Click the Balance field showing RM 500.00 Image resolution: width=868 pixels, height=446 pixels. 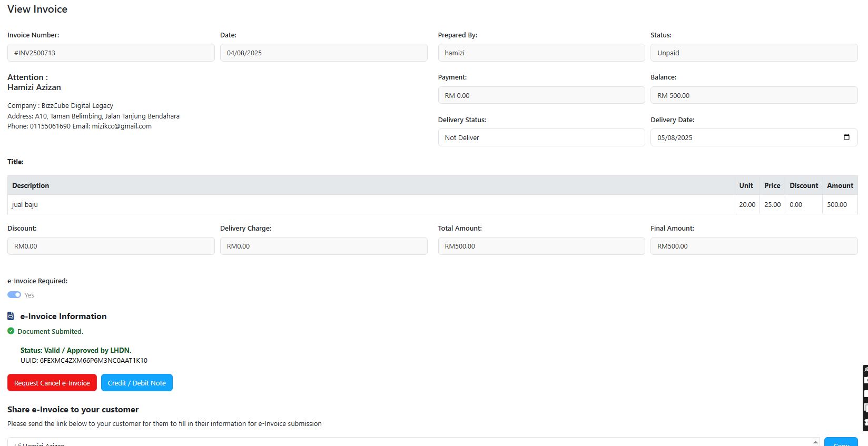[754, 95]
